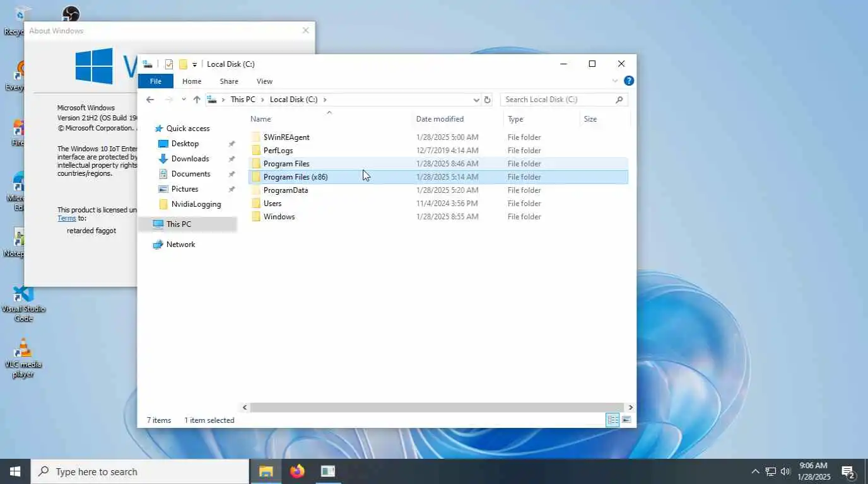Go back with the Back arrow

(x=150, y=100)
